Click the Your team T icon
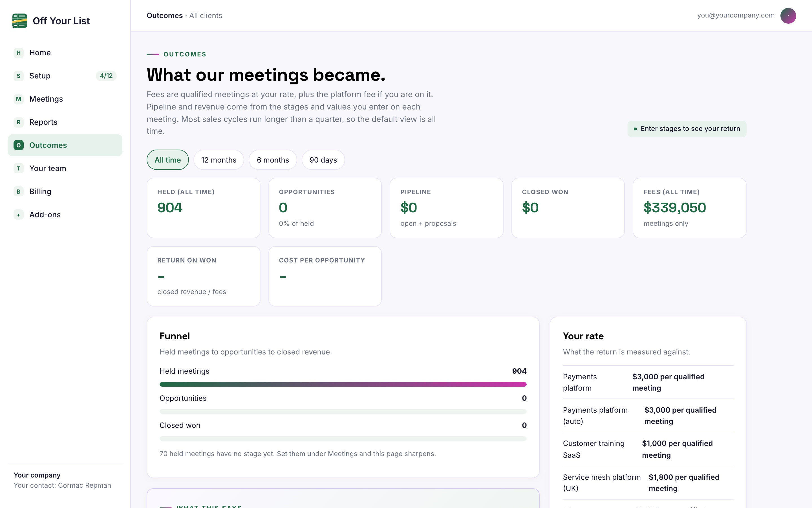The height and width of the screenshot is (508, 812). point(18,169)
